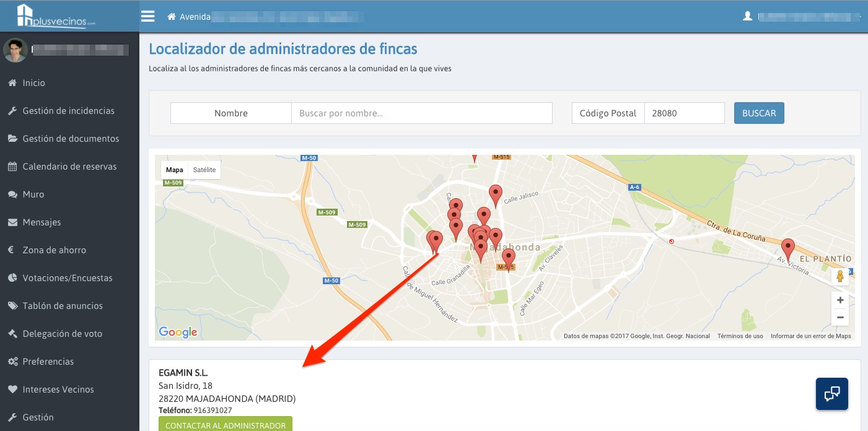Click the home icon next to Avenida
868x431 pixels.
(172, 17)
